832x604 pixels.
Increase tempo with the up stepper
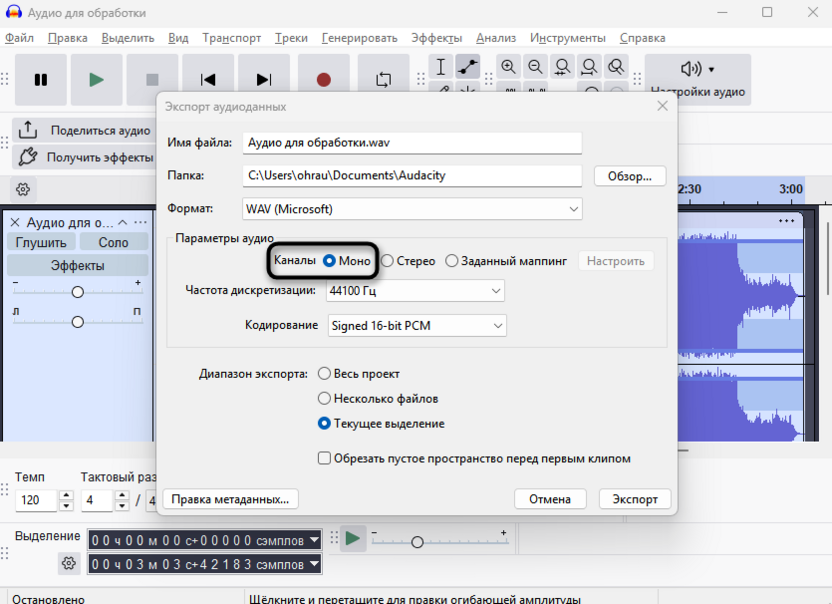(x=66, y=495)
